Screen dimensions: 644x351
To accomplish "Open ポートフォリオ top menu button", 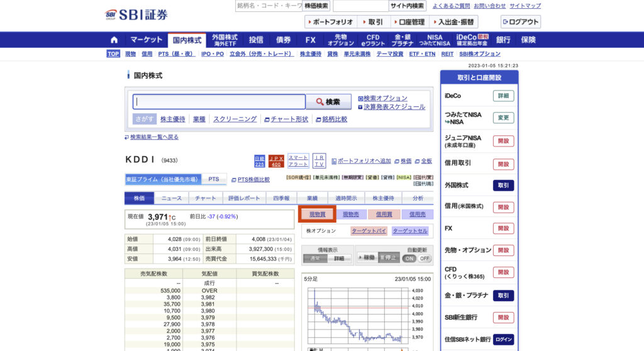I will pos(331,22).
